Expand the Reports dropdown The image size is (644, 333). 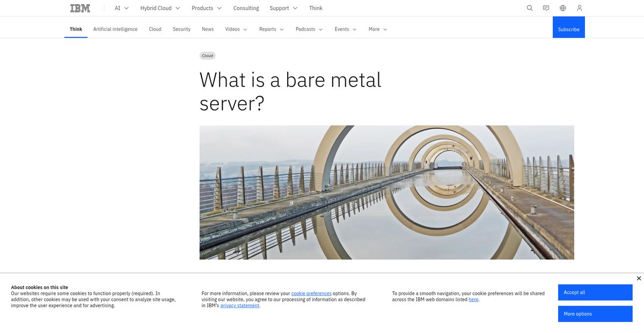[x=272, y=29]
